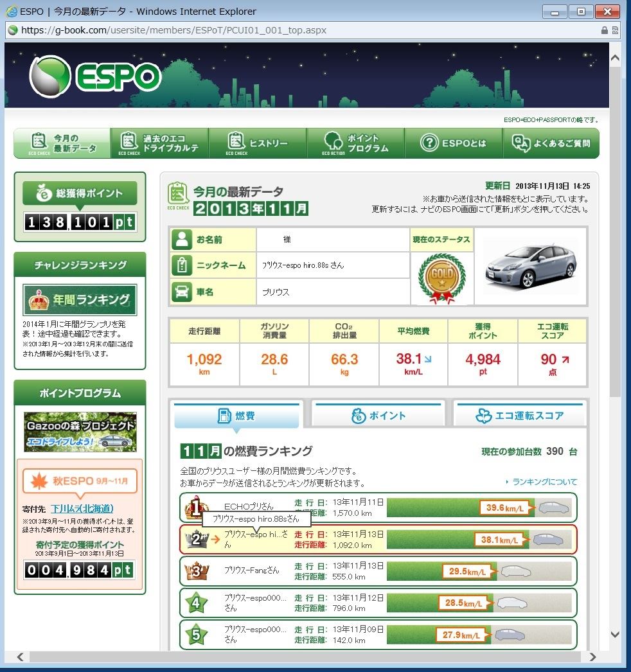Click the Q&A icon on よくあるご質問

(x=520, y=143)
